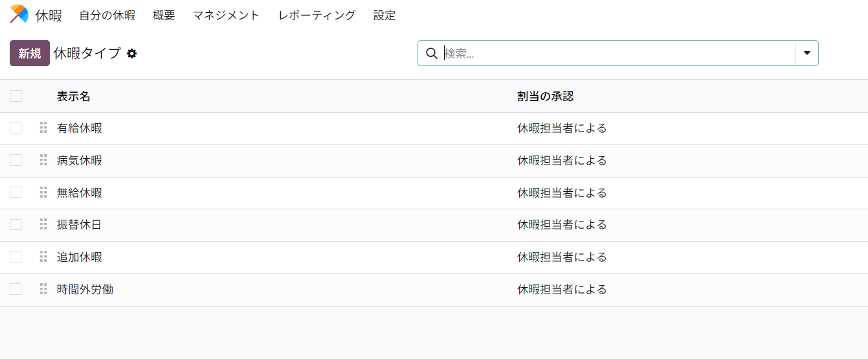The height and width of the screenshot is (359, 868).
Task: Click the 休暇タイプ breadcrumb title
Action: [87, 53]
